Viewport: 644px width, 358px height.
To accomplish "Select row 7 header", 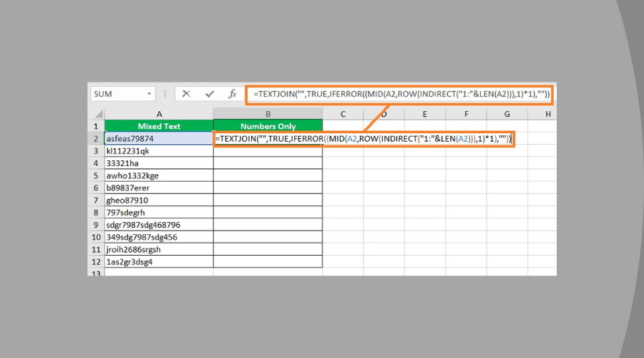I will click(x=96, y=200).
